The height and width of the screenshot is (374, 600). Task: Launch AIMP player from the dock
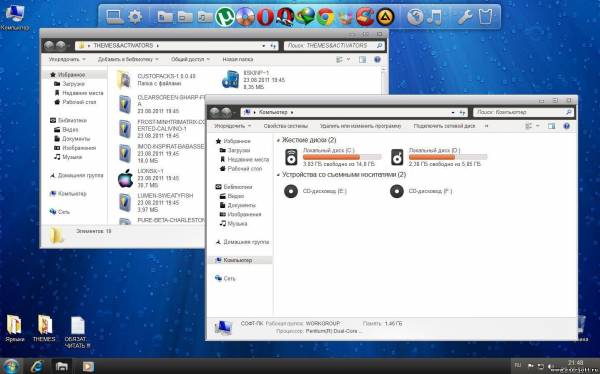click(385, 17)
